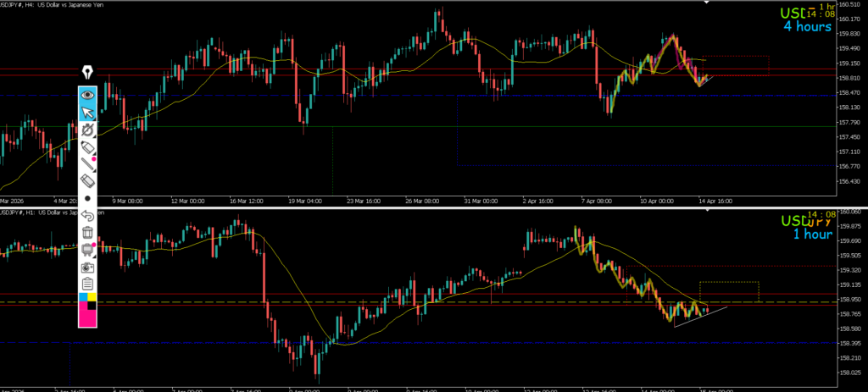Click the black dot brush size option
This screenshot has height=392, width=868.
(x=87, y=198)
